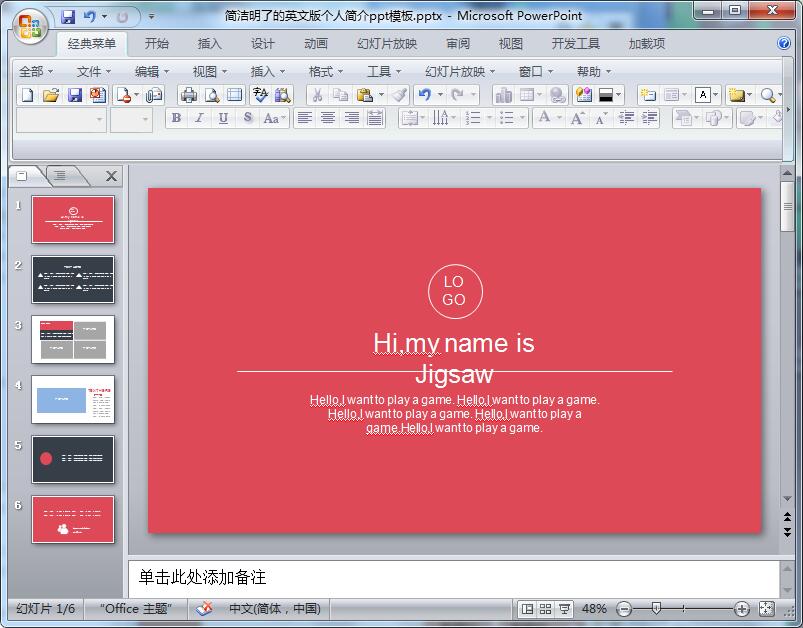The width and height of the screenshot is (803, 628).
Task: Decrease the list indent level
Action: pos(626,118)
